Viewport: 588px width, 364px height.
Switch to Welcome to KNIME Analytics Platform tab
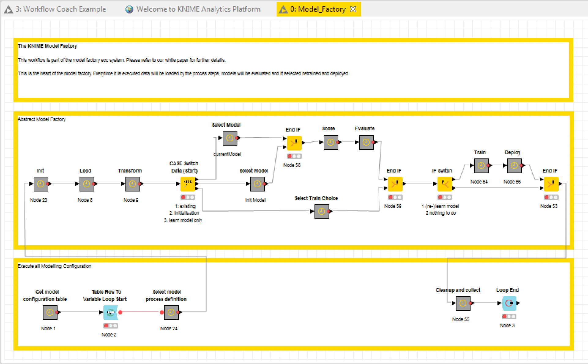click(x=193, y=9)
